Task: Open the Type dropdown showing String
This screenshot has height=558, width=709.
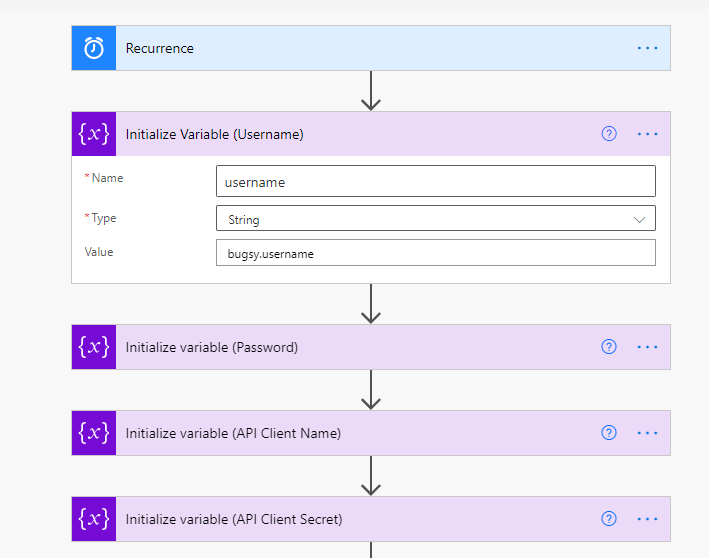Action: (x=436, y=218)
